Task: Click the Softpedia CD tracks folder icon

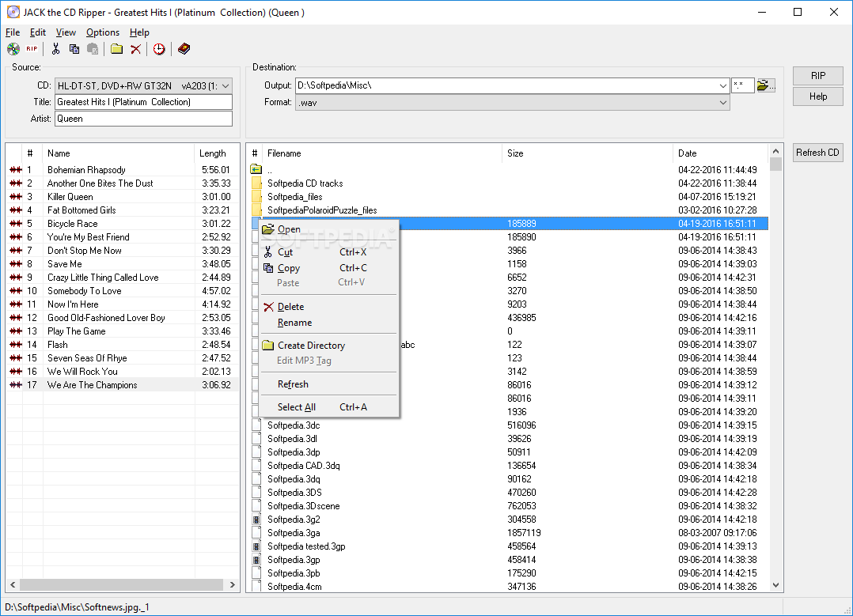Action: click(256, 183)
